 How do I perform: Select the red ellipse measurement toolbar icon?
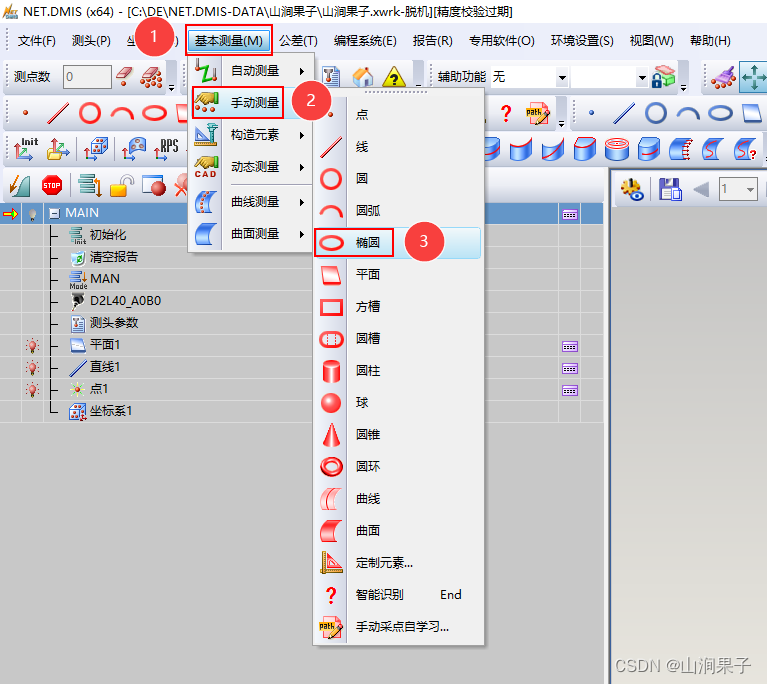click(x=155, y=113)
